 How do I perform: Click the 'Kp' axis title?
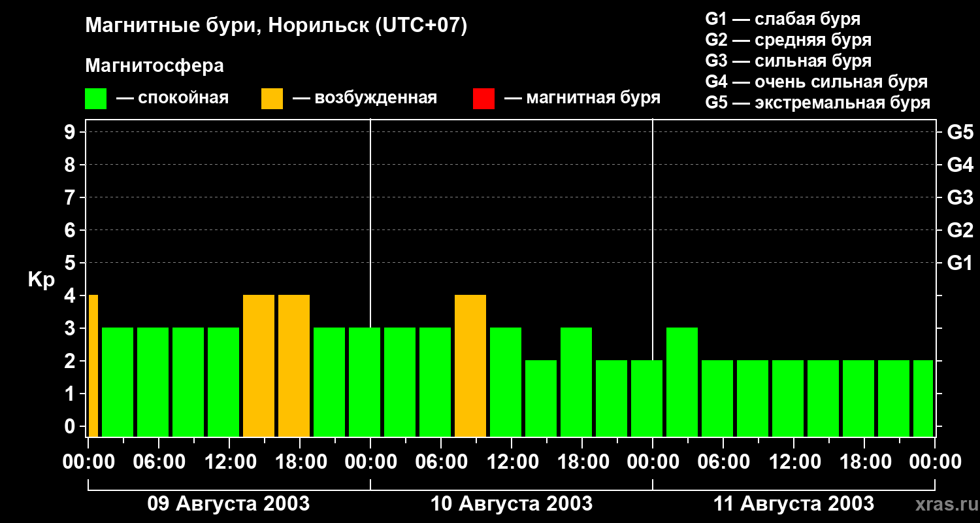click(x=41, y=280)
